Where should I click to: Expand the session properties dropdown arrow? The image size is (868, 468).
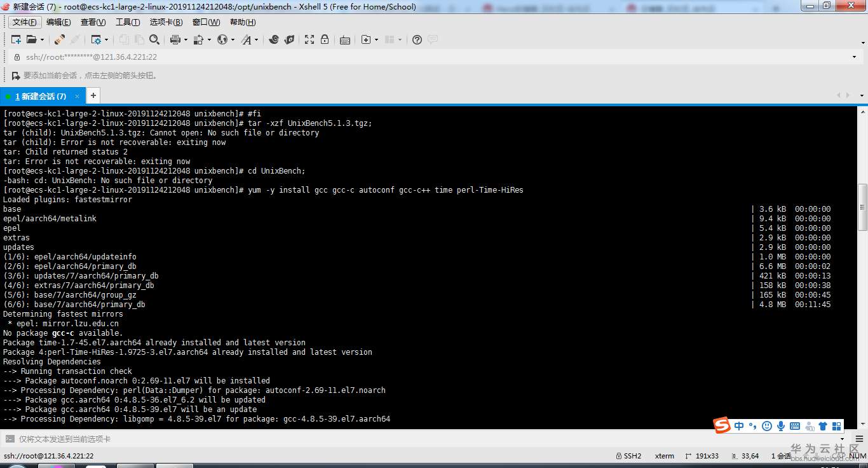pyautogui.click(x=106, y=39)
